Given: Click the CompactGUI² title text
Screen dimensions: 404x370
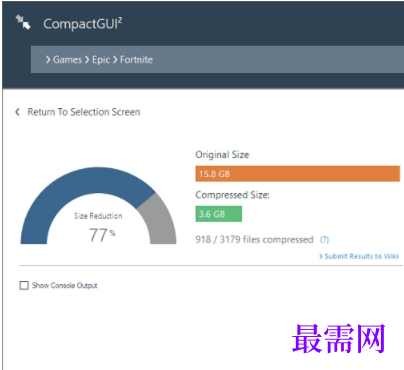Looking at the screenshot, I should [x=83, y=24].
